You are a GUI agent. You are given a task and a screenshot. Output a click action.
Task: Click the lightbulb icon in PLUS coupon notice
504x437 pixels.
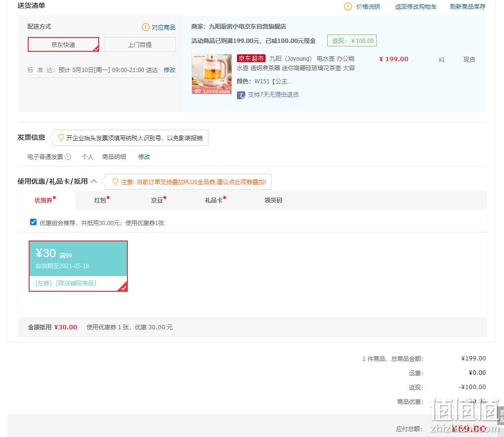(115, 182)
